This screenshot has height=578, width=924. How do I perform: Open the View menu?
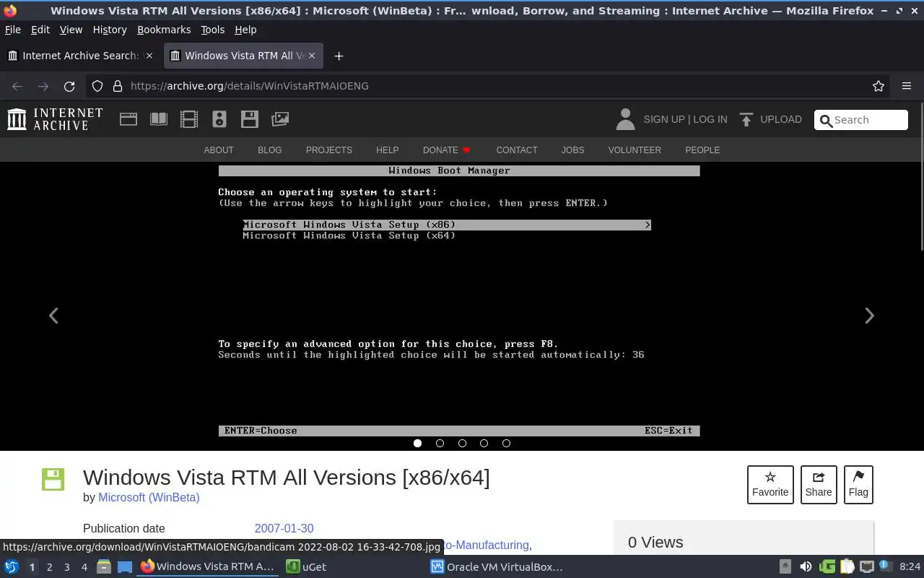pos(71,30)
